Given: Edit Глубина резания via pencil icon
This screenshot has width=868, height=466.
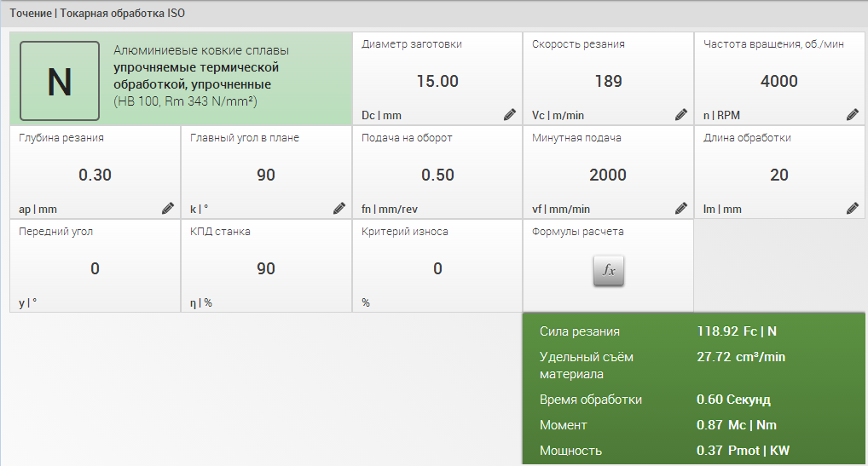Looking at the screenshot, I should click(x=168, y=208).
